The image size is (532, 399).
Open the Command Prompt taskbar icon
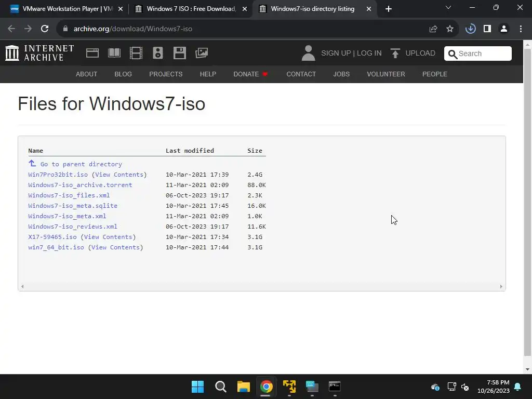pos(335,387)
